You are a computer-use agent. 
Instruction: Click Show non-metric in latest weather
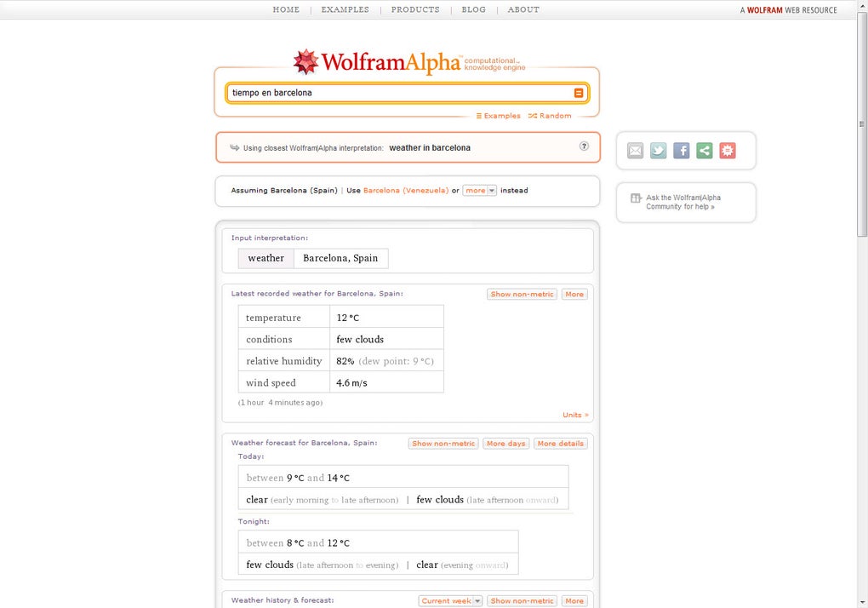click(522, 294)
